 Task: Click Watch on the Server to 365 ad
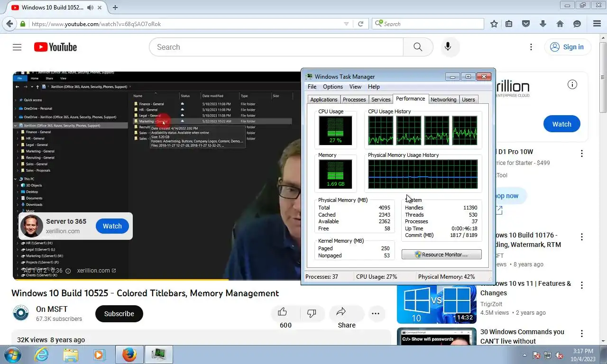pyautogui.click(x=112, y=226)
